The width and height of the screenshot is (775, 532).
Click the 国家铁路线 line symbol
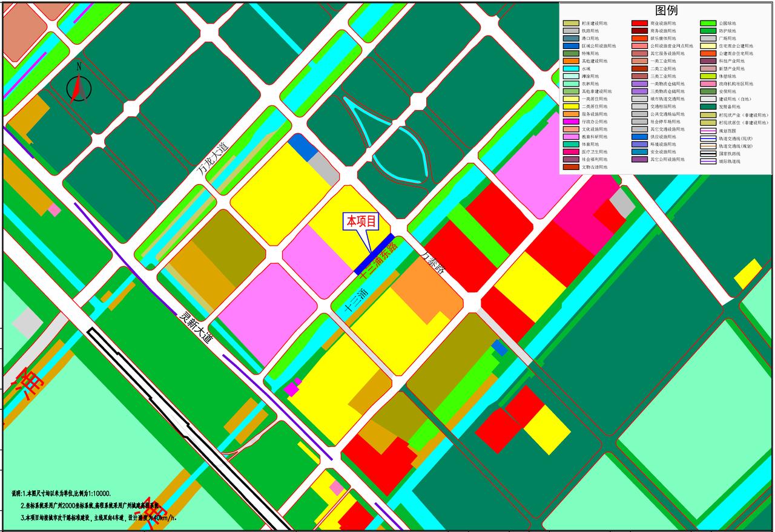tap(708, 154)
